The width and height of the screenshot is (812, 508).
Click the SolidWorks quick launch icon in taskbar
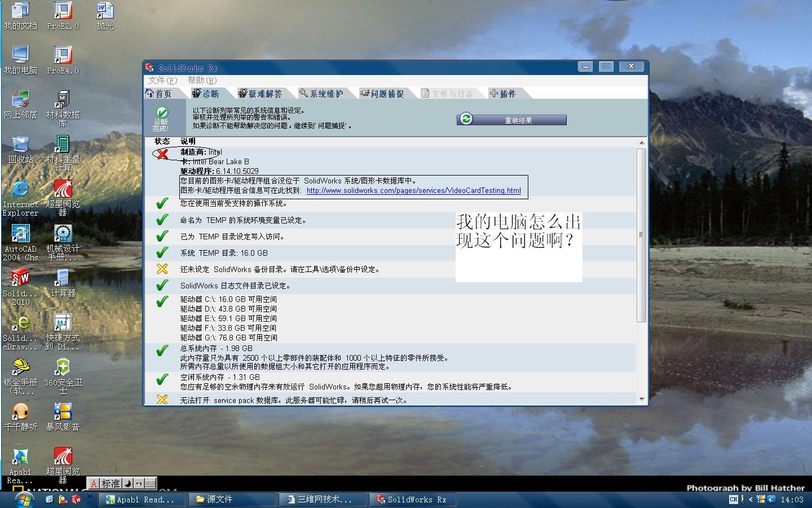(x=76, y=499)
